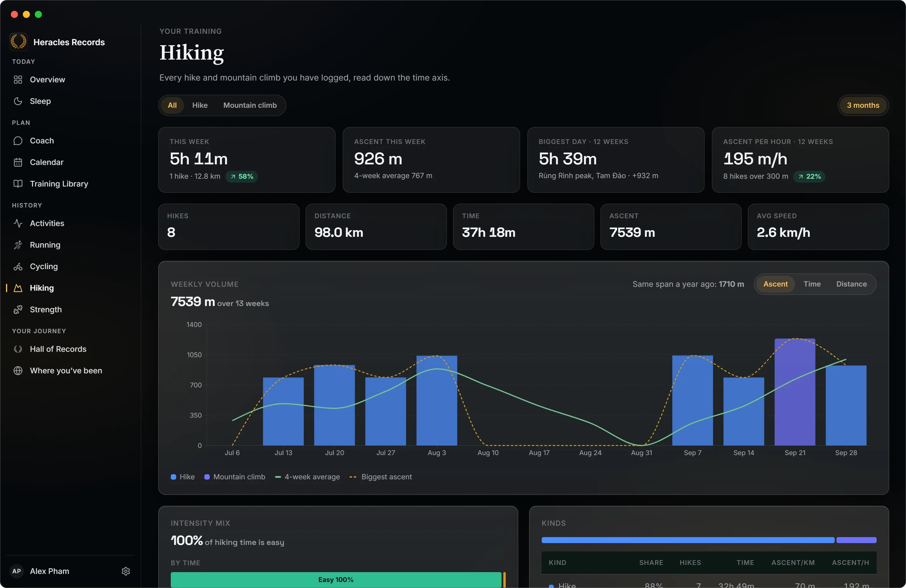Viewport: 906px width, 588px height.
Task: Click the Heracles Records laurel logo
Action: click(18, 42)
